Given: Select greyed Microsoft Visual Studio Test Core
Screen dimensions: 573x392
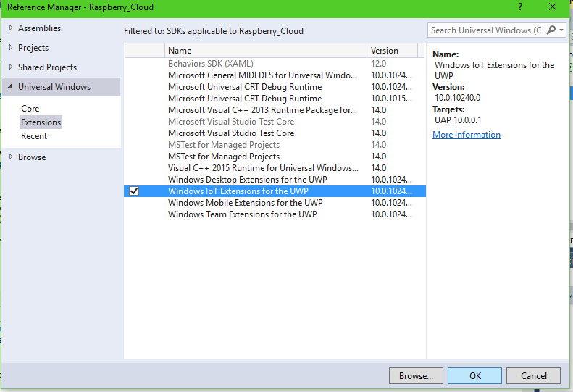Looking at the screenshot, I should tap(275, 122).
